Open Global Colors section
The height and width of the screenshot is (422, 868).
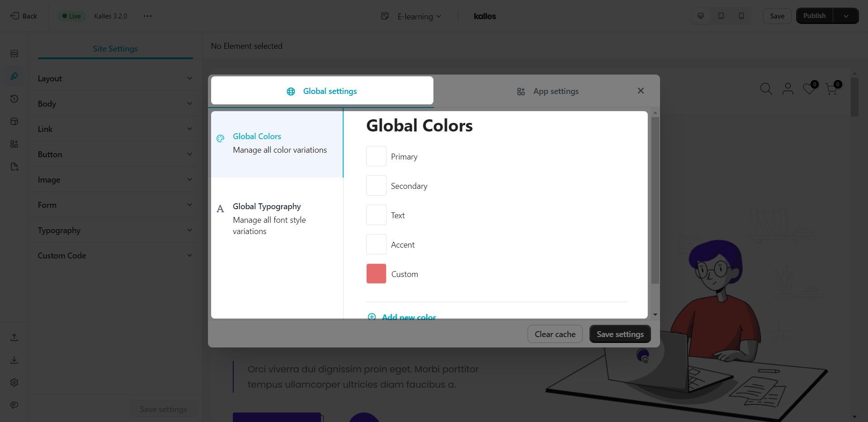pos(277,144)
